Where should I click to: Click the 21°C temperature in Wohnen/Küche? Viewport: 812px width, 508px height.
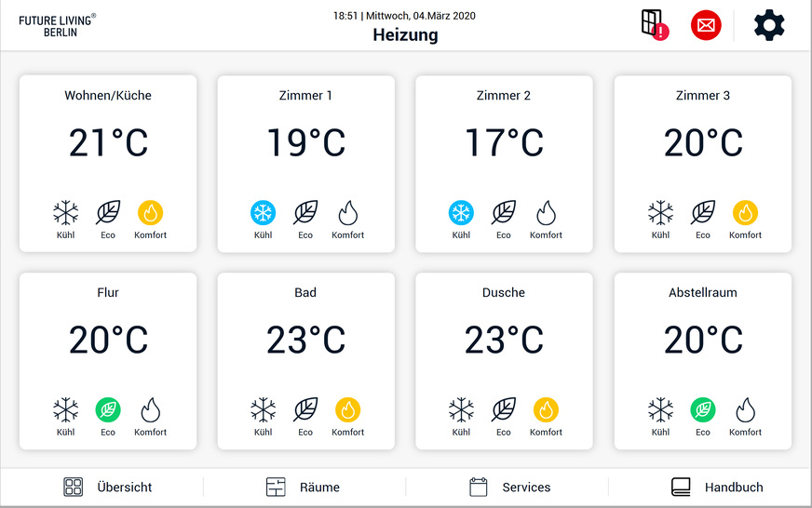click(108, 143)
